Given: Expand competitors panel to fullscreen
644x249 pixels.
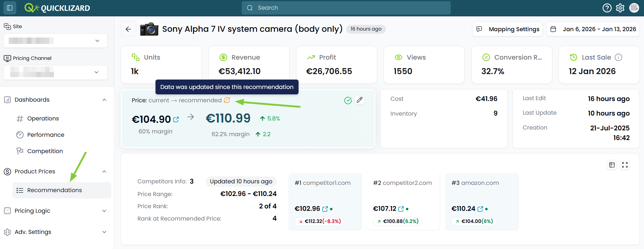Looking at the screenshot, I should 625,165.
